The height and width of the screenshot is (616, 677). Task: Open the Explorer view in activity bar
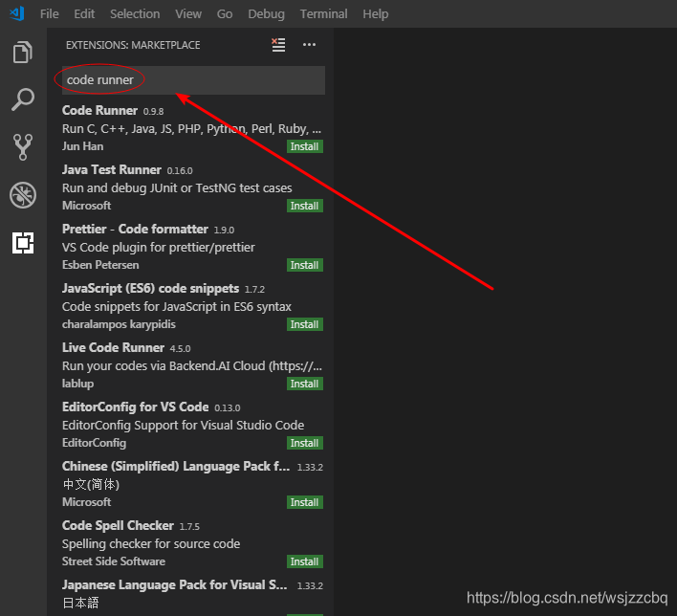pos(22,53)
